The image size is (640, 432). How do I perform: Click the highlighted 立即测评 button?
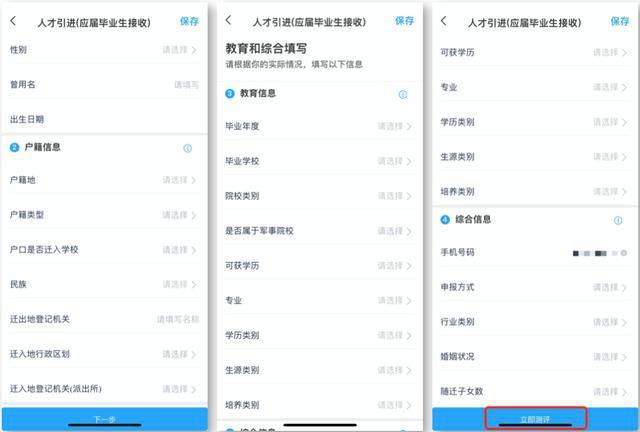point(536,419)
